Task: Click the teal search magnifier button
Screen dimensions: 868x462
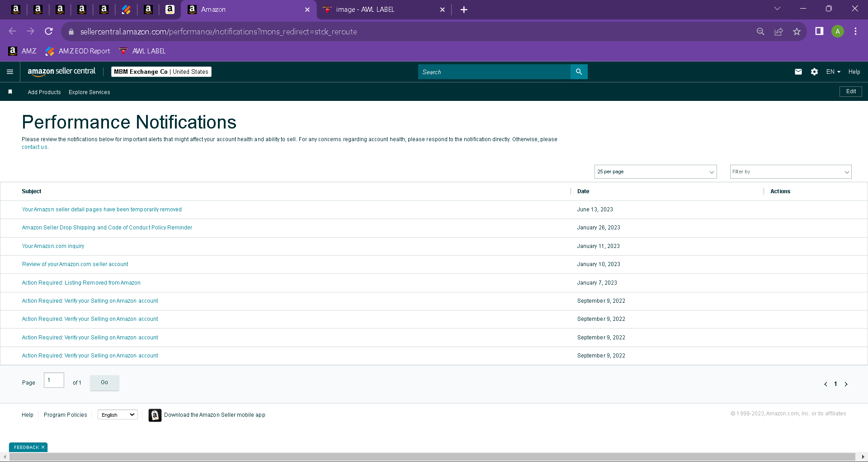Action: 579,71
